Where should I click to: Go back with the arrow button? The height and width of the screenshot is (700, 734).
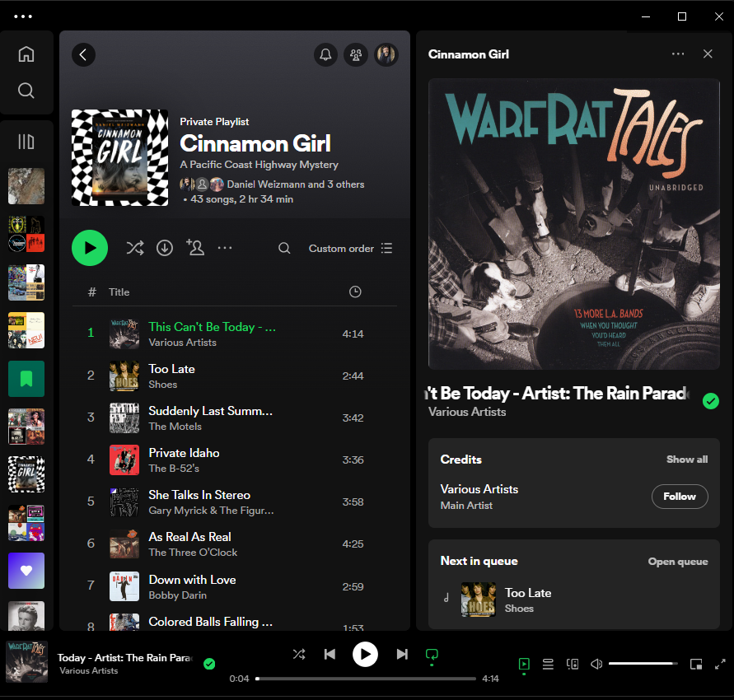coord(83,54)
